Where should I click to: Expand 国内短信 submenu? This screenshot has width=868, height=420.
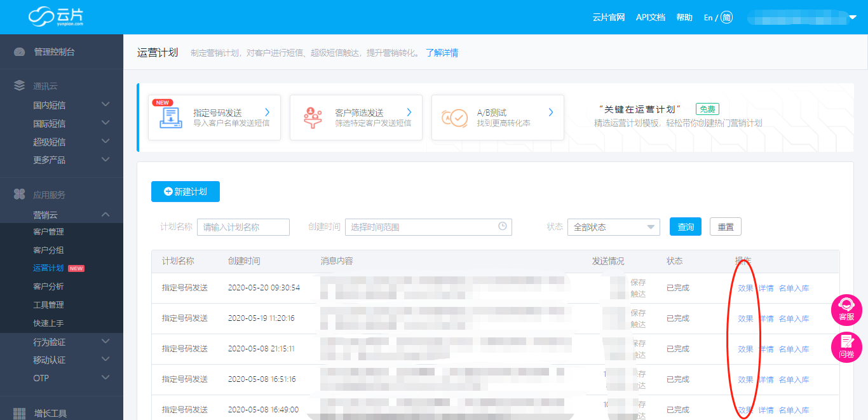click(x=105, y=104)
